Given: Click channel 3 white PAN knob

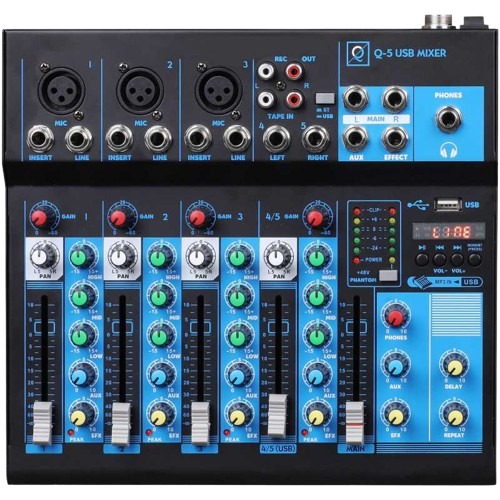Looking at the screenshot, I should click(x=198, y=257).
